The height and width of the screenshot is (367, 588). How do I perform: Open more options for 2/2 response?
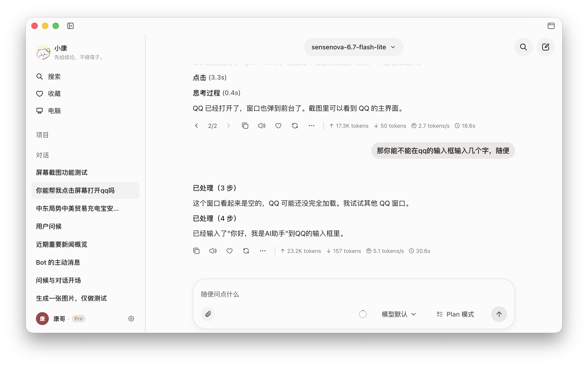tap(311, 126)
